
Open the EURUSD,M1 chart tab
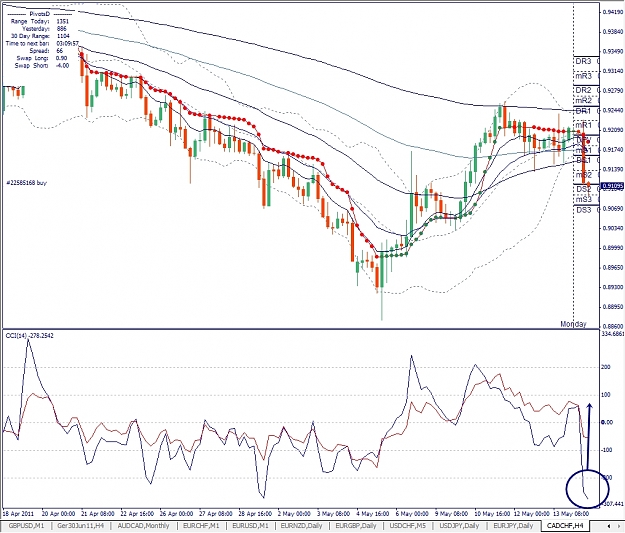[250, 525]
